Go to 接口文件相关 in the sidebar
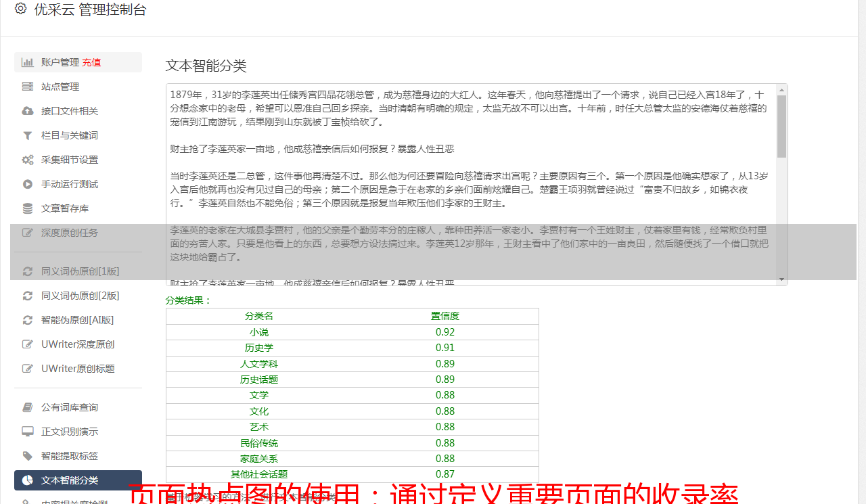Viewport: 866px width, 504px height. (78, 111)
